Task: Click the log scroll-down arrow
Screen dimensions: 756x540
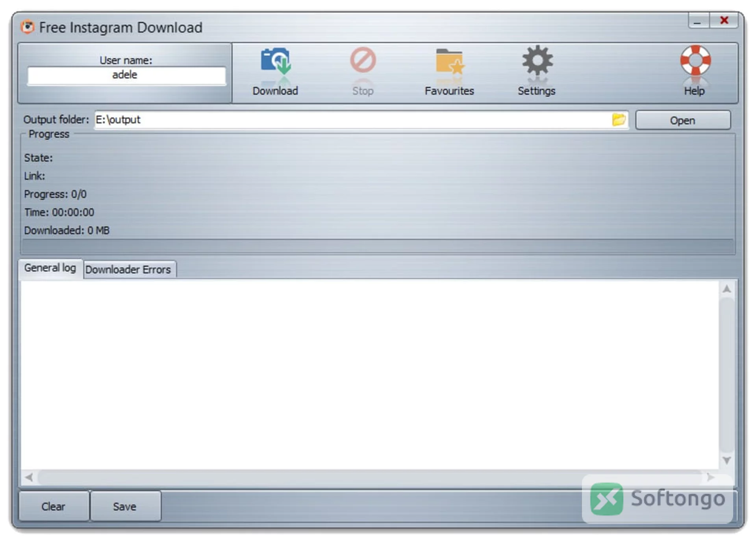Action: [727, 460]
